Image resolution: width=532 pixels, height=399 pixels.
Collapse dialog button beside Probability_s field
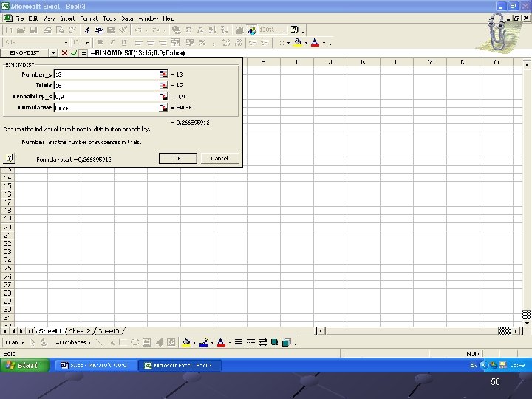[163, 97]
